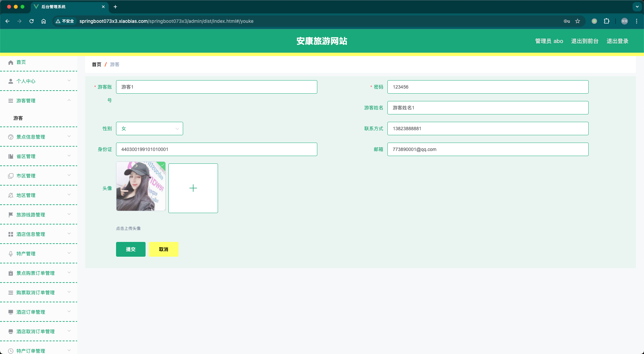Click the browser home icon
This screenshot has height=354, width=644.
(x=44, y=21)
